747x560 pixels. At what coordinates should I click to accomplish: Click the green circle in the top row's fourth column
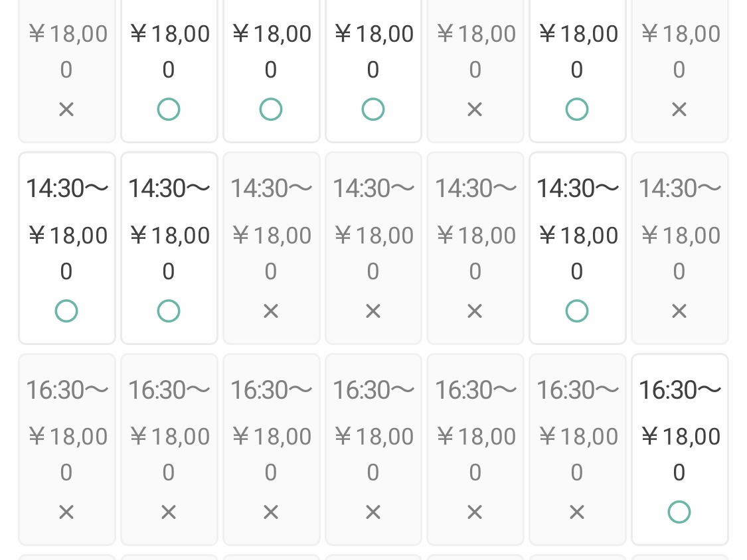pos(373,109)
